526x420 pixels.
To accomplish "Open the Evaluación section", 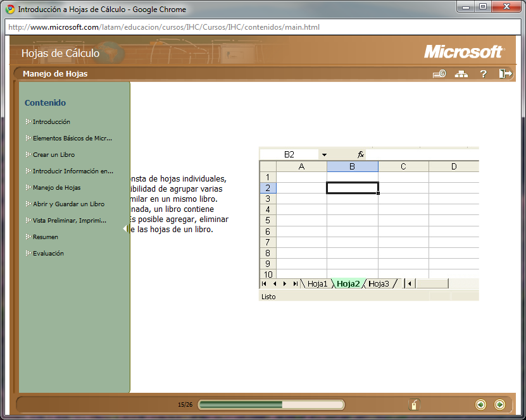I will point(48,253).
